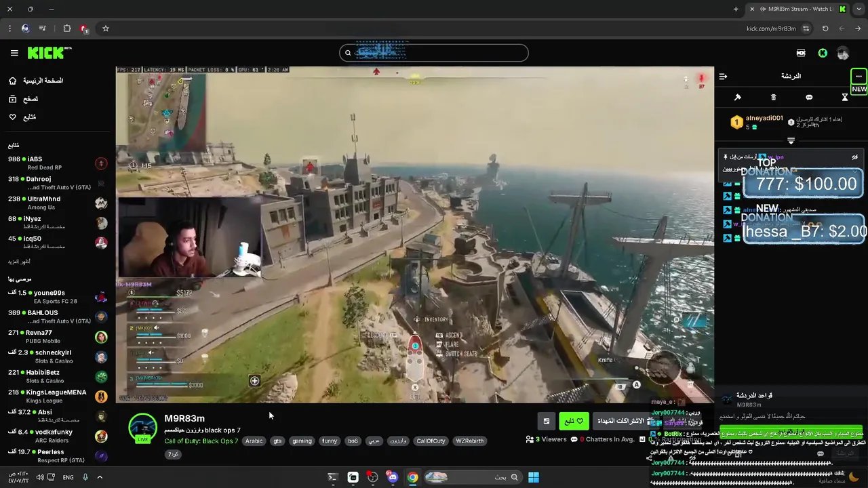Open the chat three-dots options menu
The height and width of the screenshot is (488, 868).
click(x=859, y=77)
